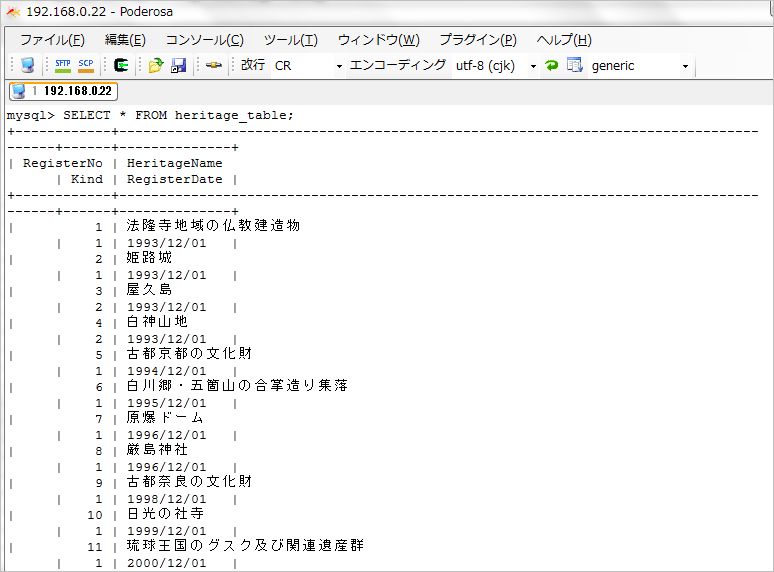Expand the 改行 CR dropdown

tap(339, 66)
